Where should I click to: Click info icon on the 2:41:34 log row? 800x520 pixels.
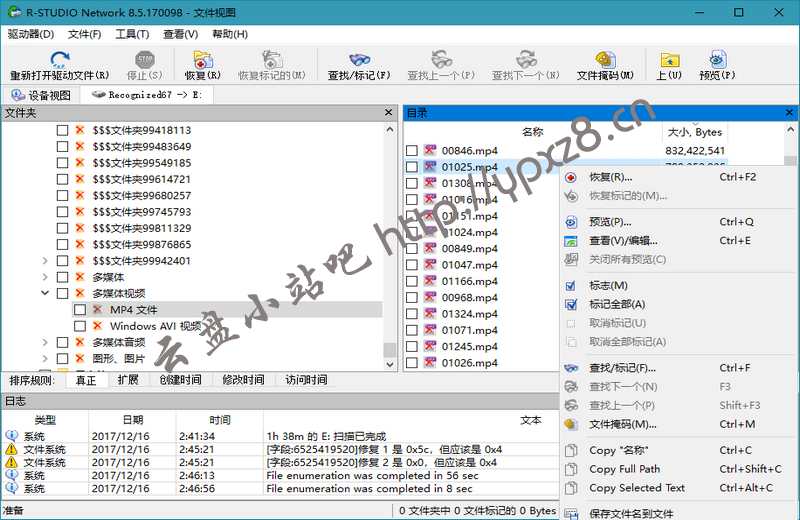(11, 436)
